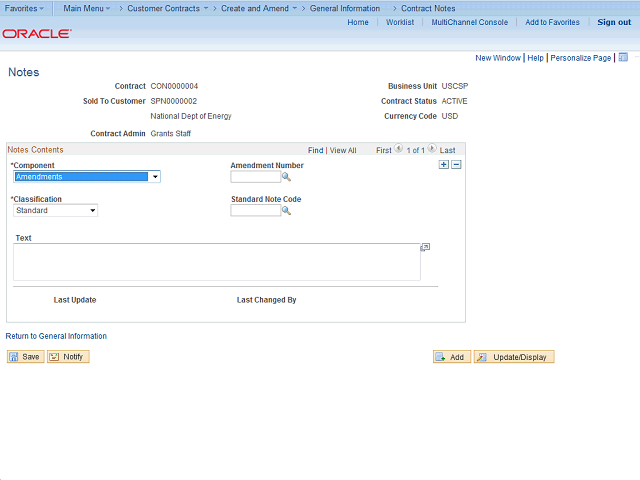The image size is (640, 480).
Task: Open the Main Menu dropdown
Action: pos(87,8)
